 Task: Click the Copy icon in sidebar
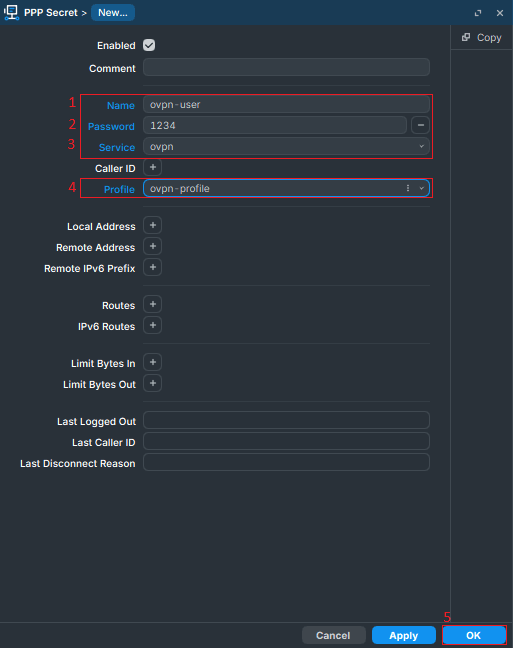click(x=466, y=37)
